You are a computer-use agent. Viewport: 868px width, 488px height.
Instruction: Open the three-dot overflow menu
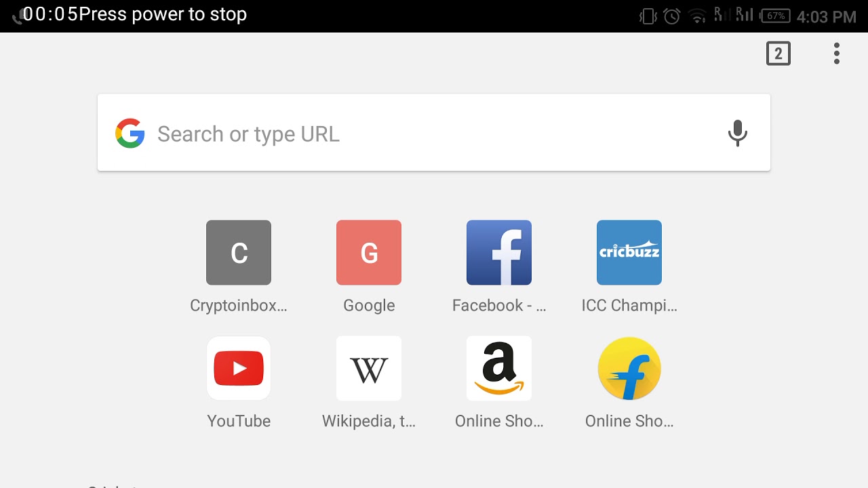tap(837, 54)
